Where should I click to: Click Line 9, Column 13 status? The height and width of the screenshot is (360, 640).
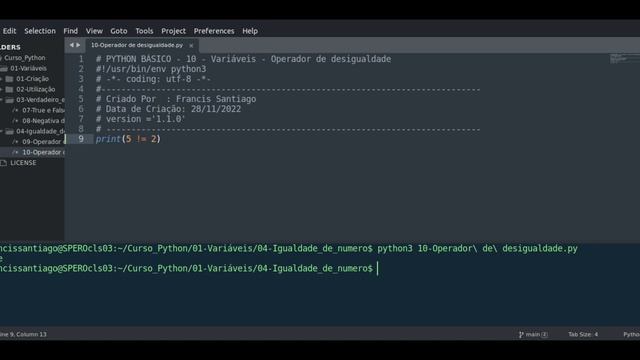pos(23,334)
